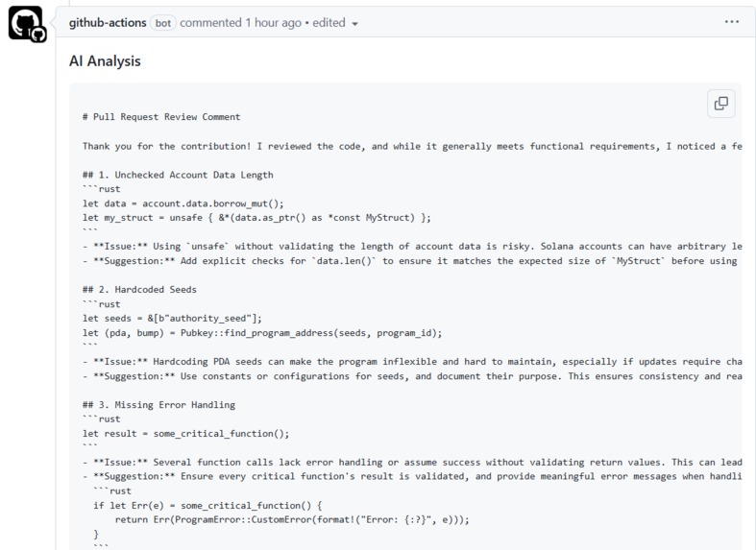Click the unsafe MyStruct pointer cast line
756x550 pixels.
[x=256, y=218]
